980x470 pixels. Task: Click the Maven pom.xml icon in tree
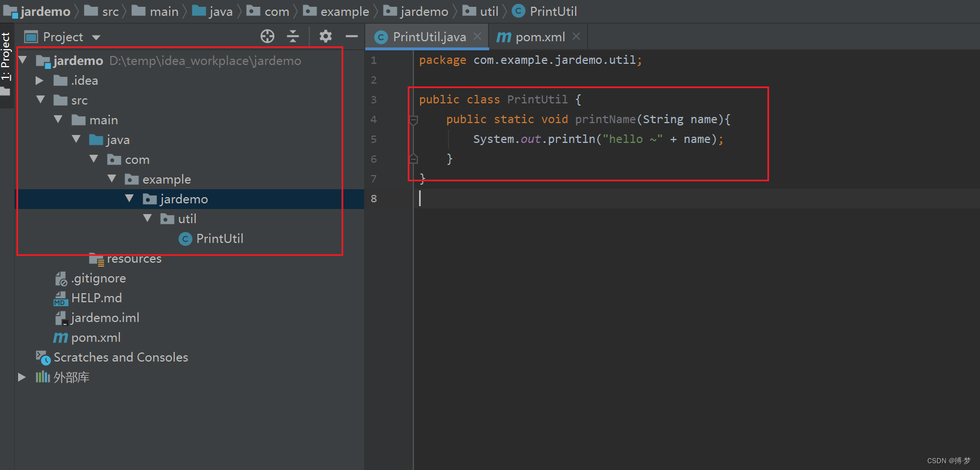(61, 338)
